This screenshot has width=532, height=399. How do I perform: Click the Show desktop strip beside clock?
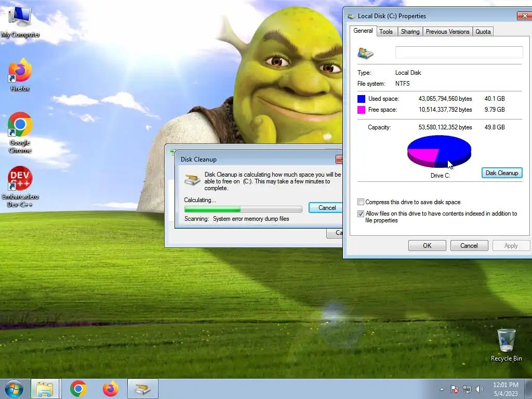528,389
